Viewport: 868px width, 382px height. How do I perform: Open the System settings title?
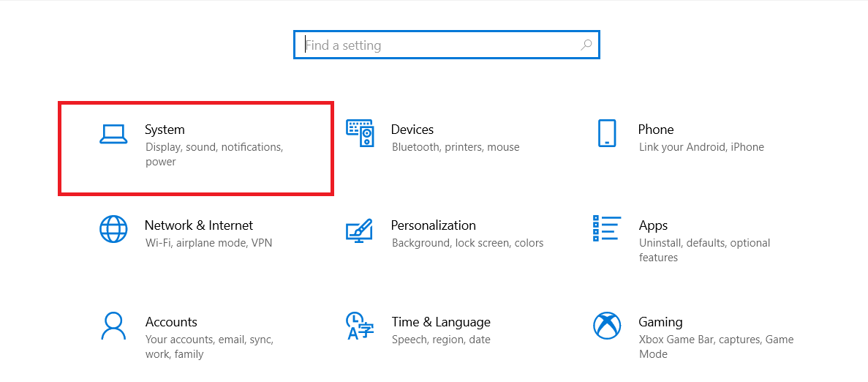click(x=165, y=130)
